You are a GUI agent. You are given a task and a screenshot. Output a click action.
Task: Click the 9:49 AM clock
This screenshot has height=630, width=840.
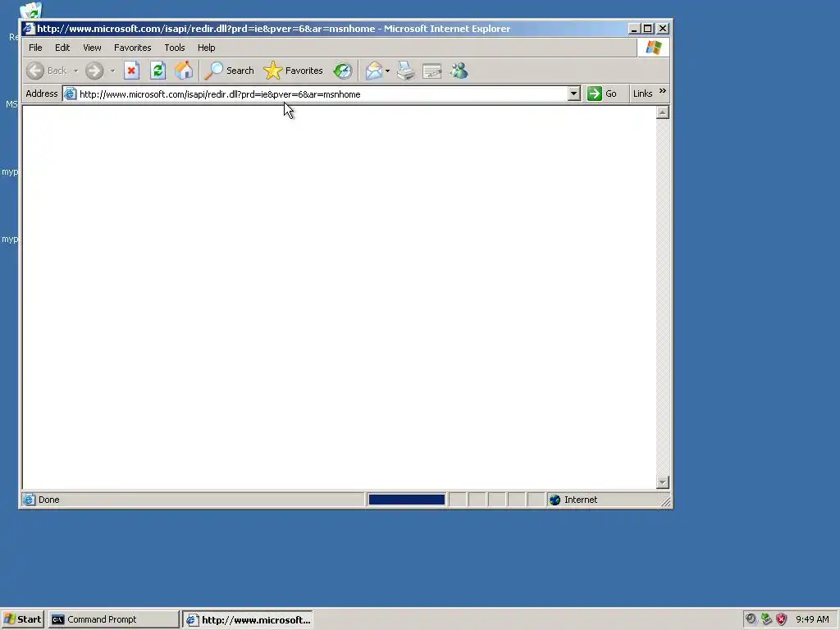coord(812,619)
